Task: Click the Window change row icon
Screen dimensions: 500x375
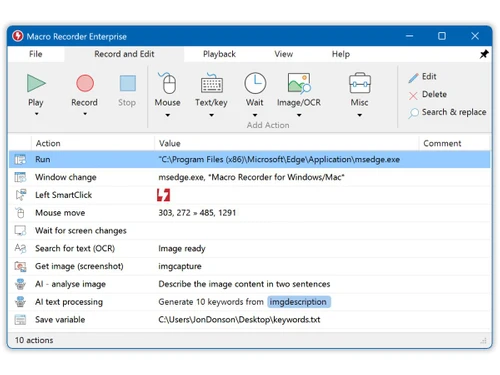Action: 20,177
